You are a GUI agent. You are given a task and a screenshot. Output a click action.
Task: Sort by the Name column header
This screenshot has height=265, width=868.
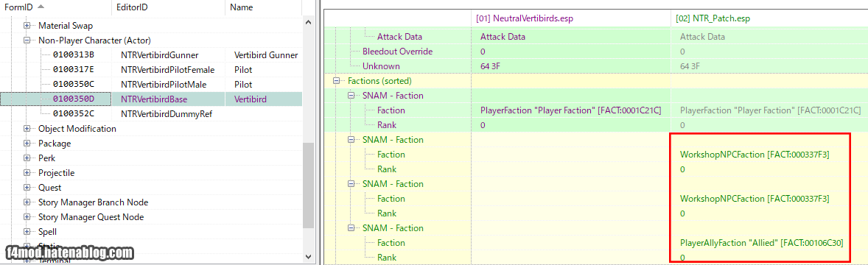tap(264, 8)
